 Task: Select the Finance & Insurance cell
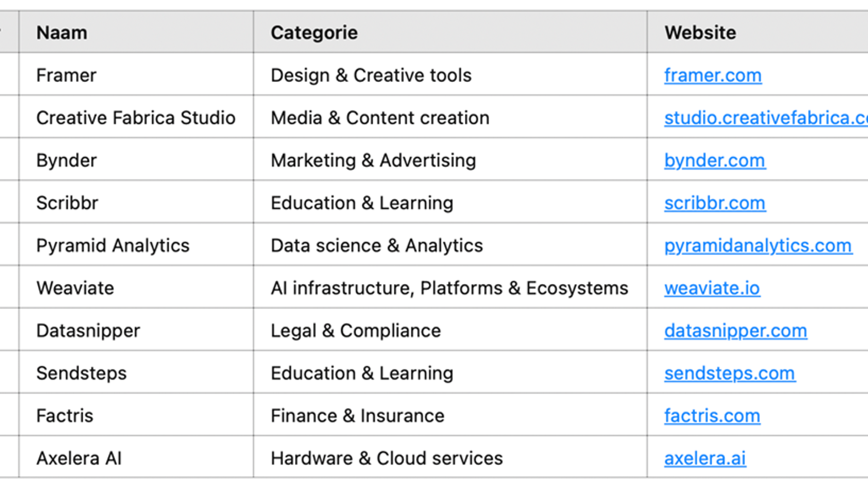[357, 416]
